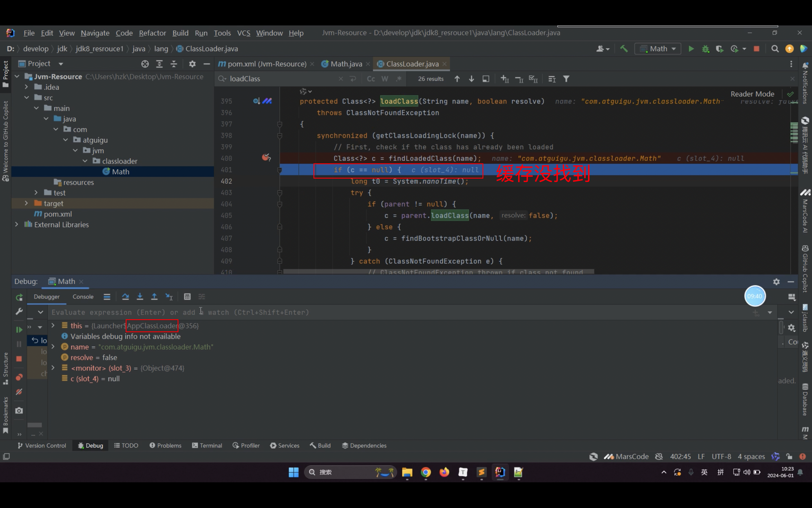Open the VCS menu
This screenshot has width=812, height=508.
point(243,33)
